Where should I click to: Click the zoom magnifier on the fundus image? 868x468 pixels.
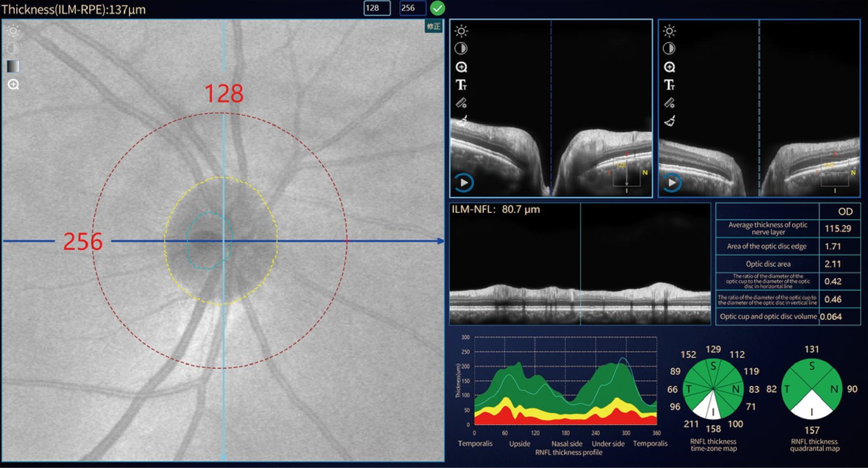click(x=14, y=85)
